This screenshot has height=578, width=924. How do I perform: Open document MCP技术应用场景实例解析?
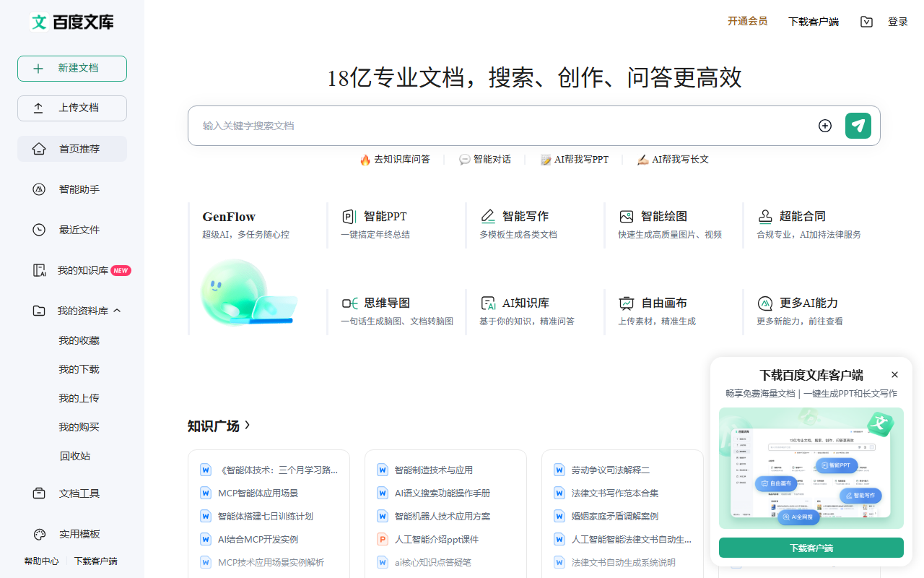click(x=271, y=562)
